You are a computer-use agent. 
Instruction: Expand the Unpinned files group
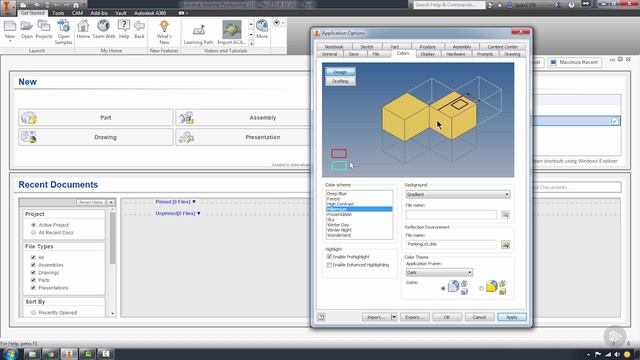tap(199, 213)
